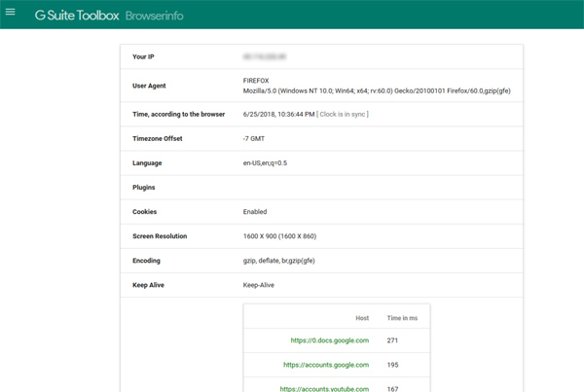The image size is (584, 392).
Task: Select the 'Enabled' cookies value
Action: pos(255,212)
